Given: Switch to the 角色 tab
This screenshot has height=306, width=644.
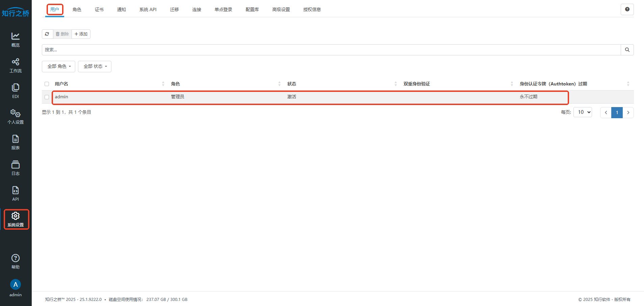Looking at the screenshot, I should tap(77, 9).
